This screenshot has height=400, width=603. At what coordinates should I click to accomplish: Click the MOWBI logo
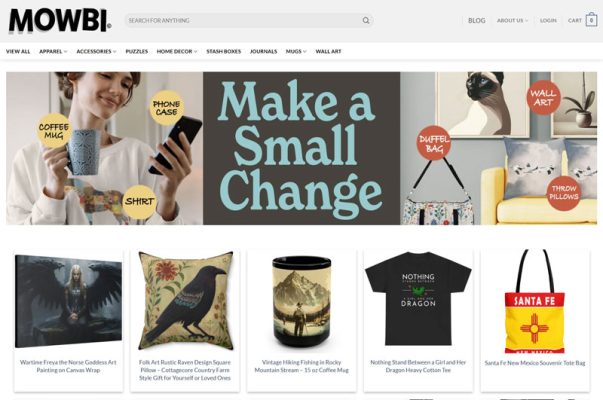(x=60, y=21)
